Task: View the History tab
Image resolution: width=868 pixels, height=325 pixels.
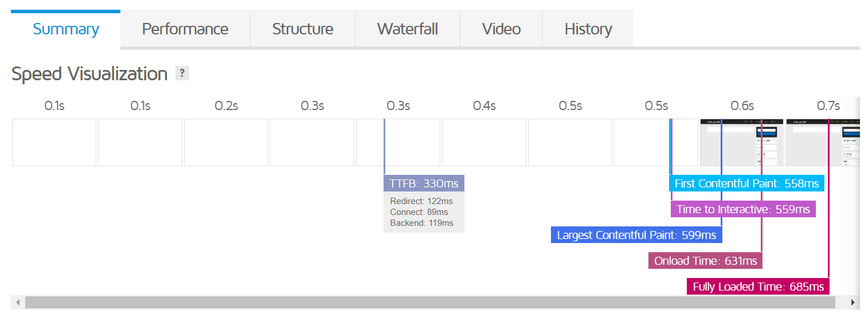Action: 588,29
